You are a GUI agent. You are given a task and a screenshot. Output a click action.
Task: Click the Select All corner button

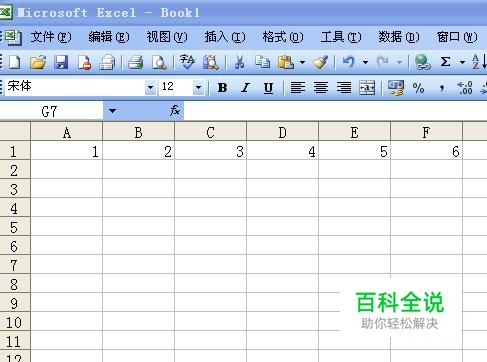click(15, 132)
